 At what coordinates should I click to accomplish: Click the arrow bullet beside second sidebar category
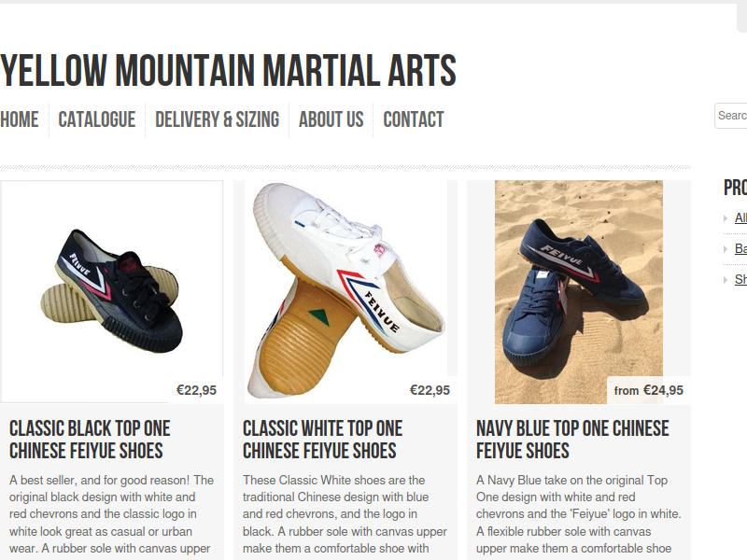coord(726,249)
